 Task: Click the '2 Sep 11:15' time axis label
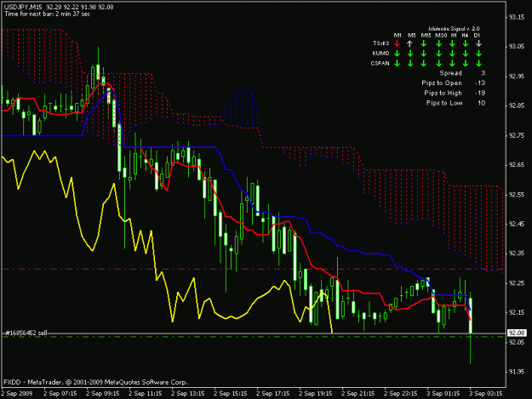pos(145,394)
